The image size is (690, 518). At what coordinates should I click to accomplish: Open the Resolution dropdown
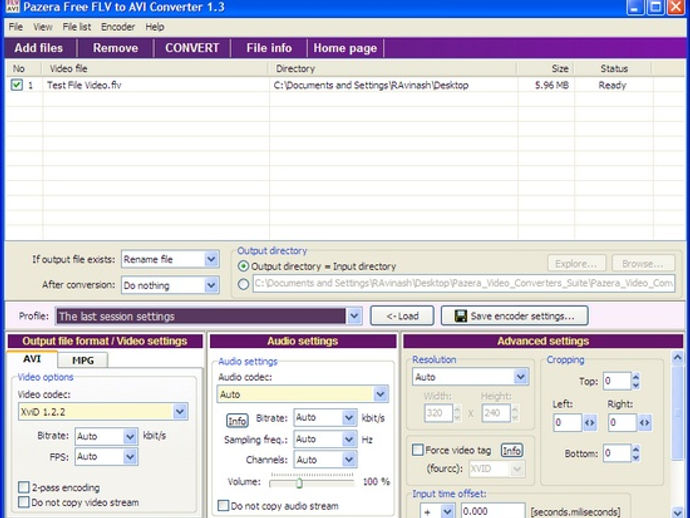pos(521,377)
